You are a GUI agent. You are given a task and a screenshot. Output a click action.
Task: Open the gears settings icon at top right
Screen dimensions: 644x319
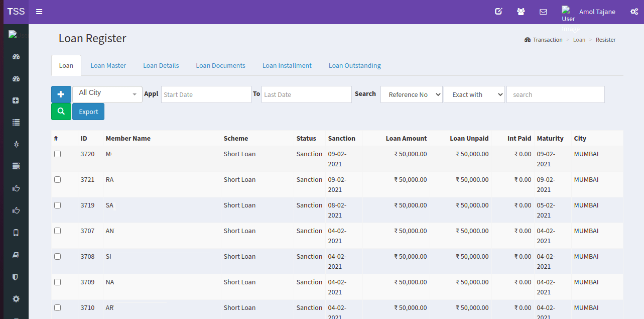(633, 12)
